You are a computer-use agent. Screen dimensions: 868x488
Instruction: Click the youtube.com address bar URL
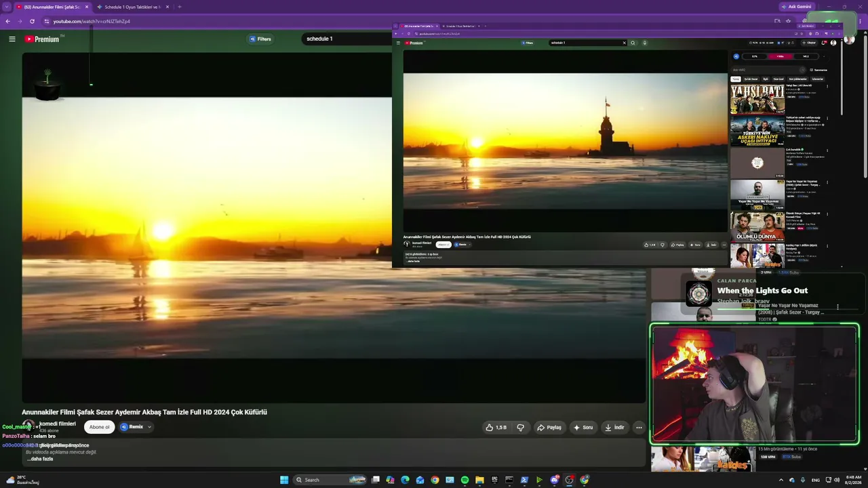pyautogui.click(x=92, y=21)
